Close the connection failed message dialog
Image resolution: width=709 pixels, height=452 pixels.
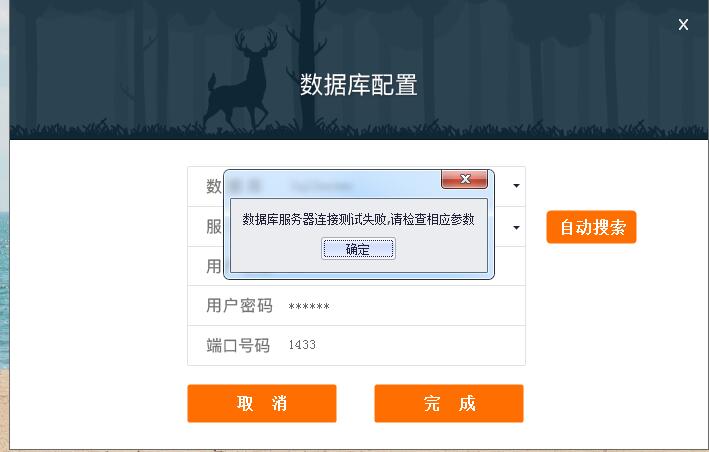coord(464,179)
